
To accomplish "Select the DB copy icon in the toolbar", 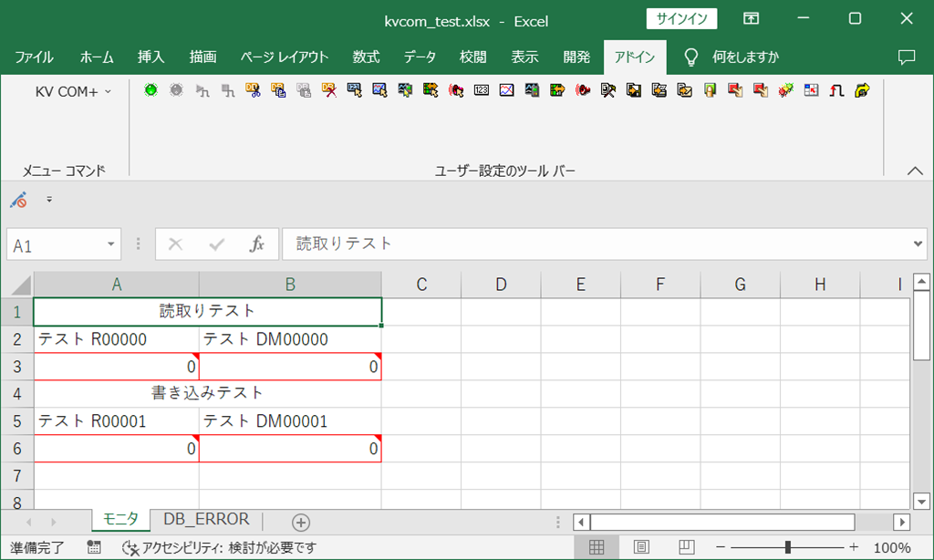I will click(x=277, y=90).
